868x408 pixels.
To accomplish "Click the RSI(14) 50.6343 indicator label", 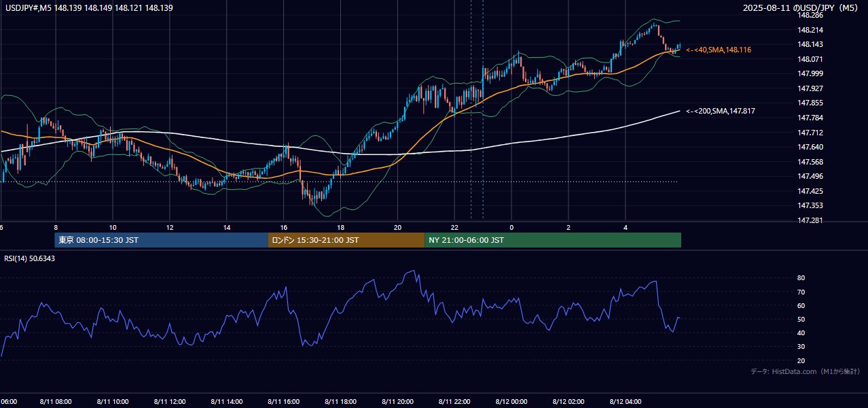I will point(30,258).
